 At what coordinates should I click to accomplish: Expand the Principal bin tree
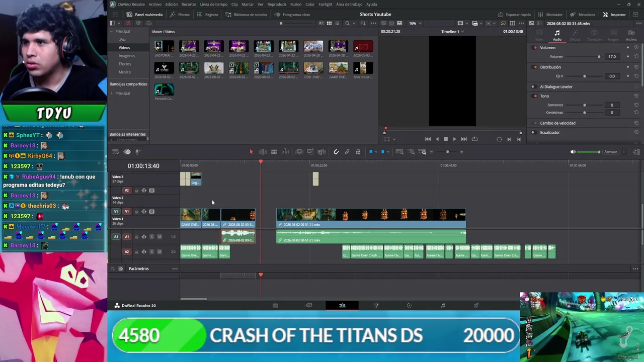(112, 32)
